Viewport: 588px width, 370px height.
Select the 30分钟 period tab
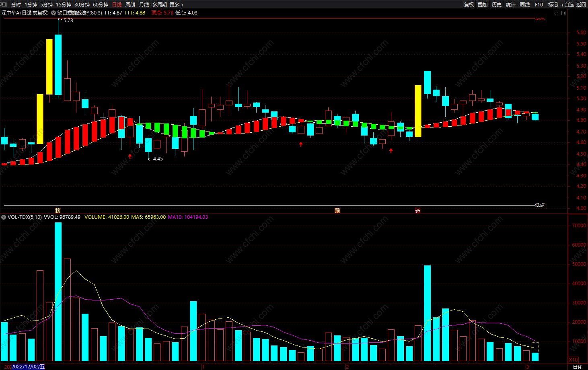pyautogui.click(x=82, y=5)
